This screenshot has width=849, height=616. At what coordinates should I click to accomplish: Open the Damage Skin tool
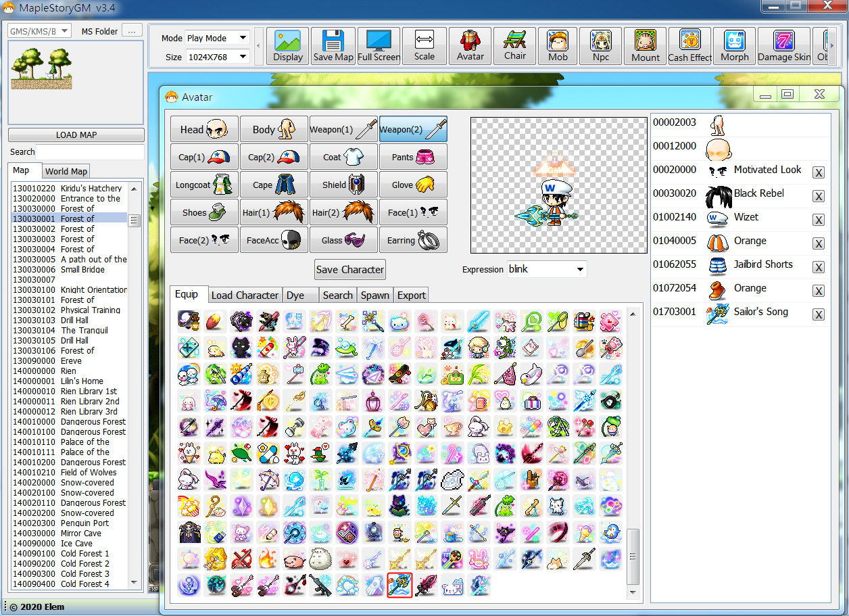coord(784,46)
